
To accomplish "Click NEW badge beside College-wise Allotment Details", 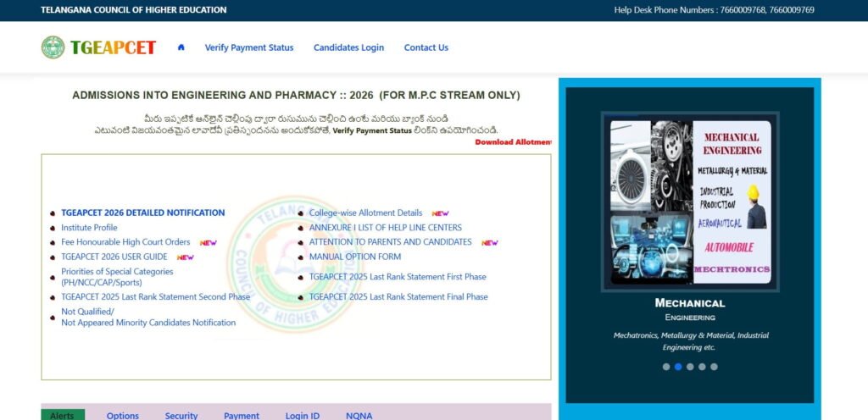I will 440,213.
